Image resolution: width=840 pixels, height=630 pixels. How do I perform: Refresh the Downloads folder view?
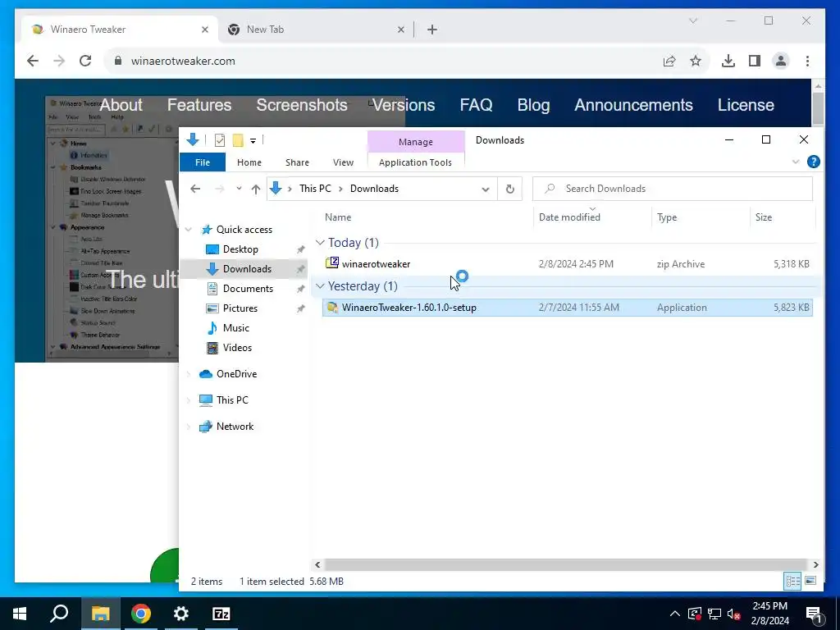coord(510,189)
